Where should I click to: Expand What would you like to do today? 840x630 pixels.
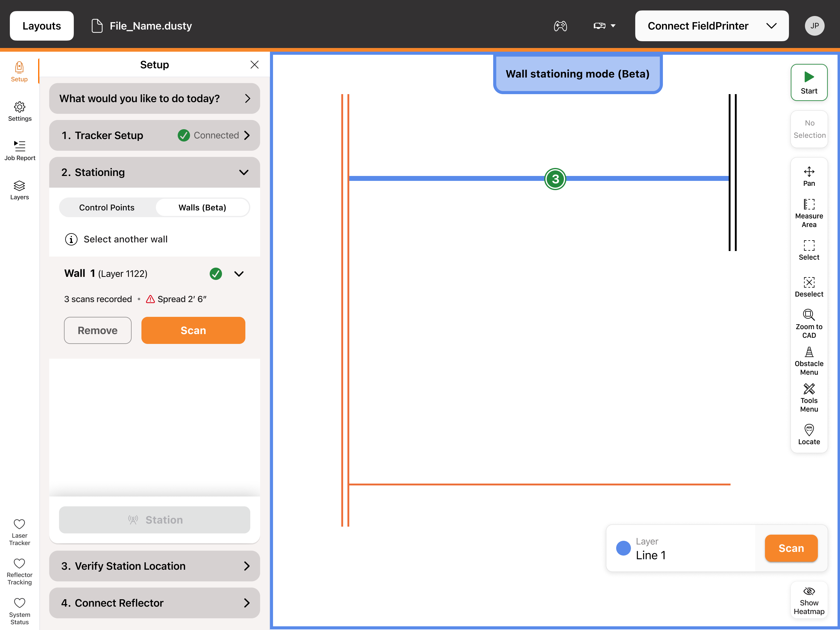[x=155, y=98]
